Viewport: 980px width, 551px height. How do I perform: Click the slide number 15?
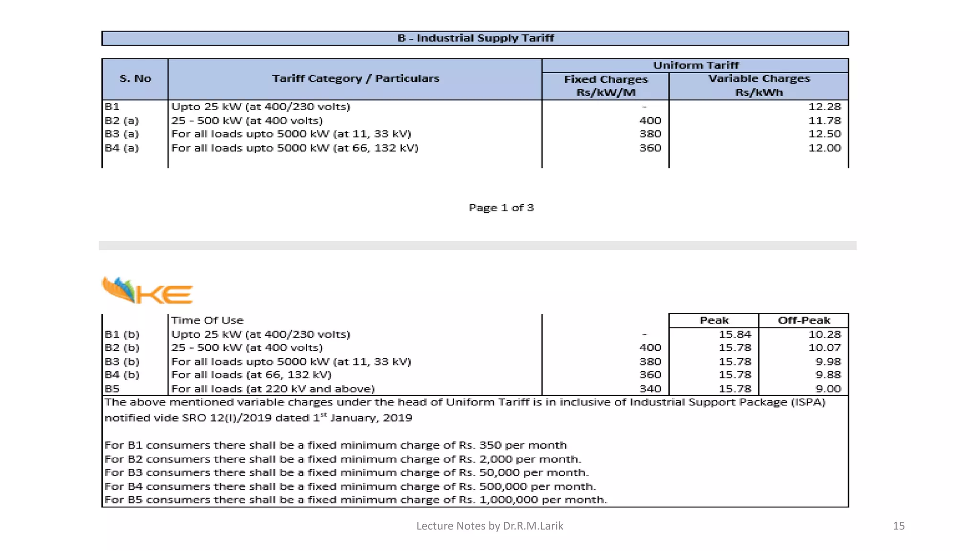tap(898, 526)
